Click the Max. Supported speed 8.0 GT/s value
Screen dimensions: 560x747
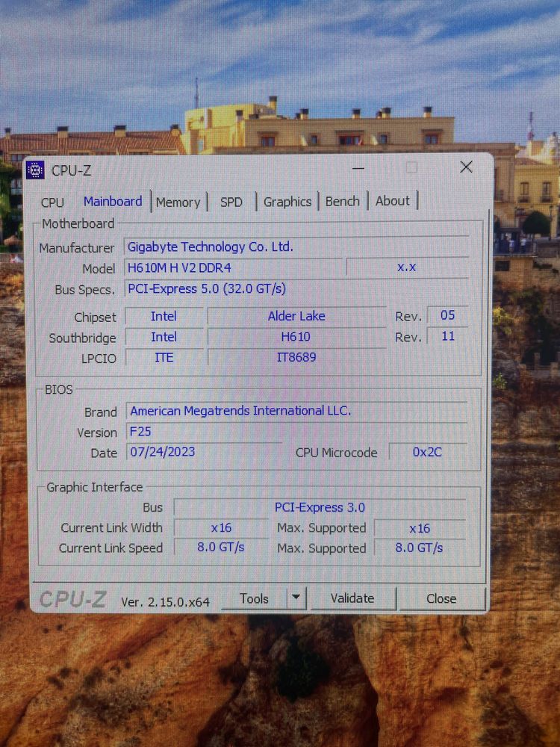click(x=420, y=548)
